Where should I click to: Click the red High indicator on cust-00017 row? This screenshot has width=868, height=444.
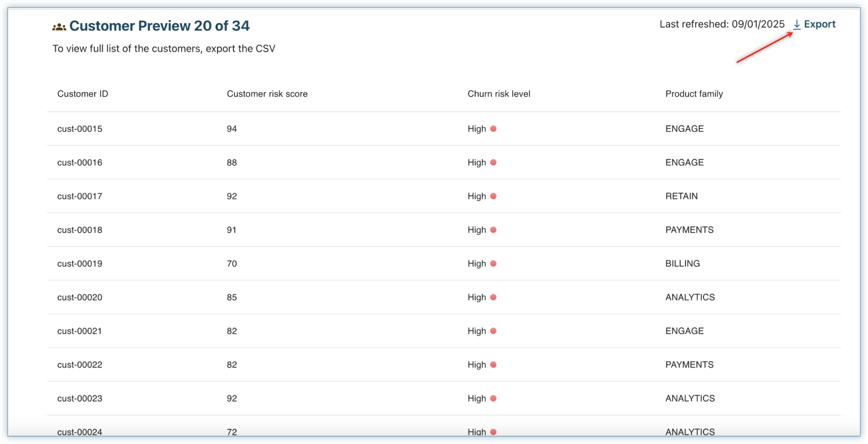tap(493, 196)
